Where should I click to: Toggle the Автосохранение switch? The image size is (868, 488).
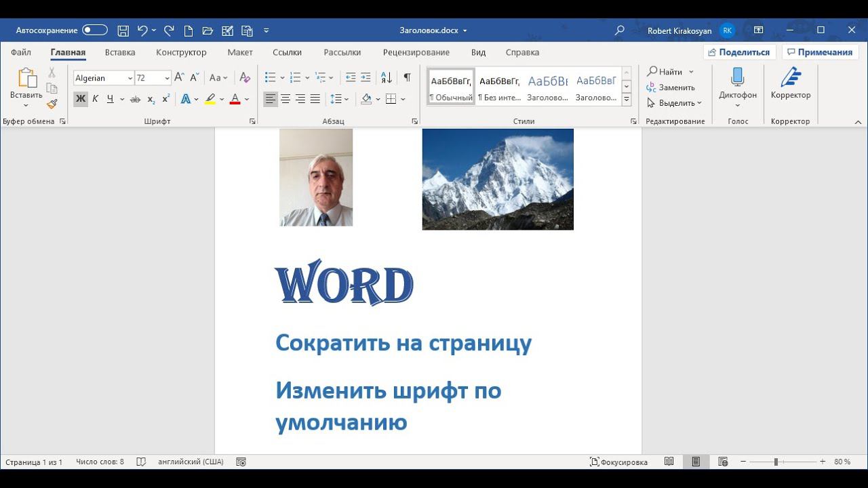(x=95, y=30)
